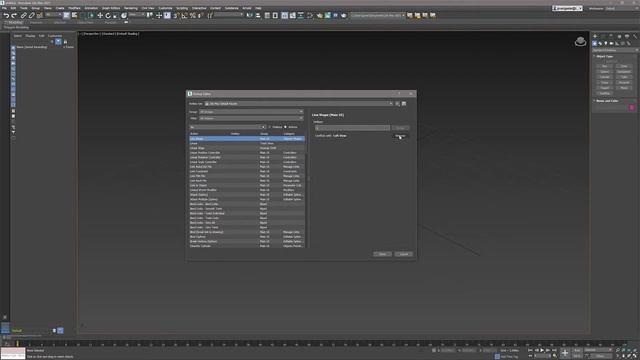Click Done in the Hotkey Editor
Viewport: 640px width, 360px height.
[x=382, y=254]
